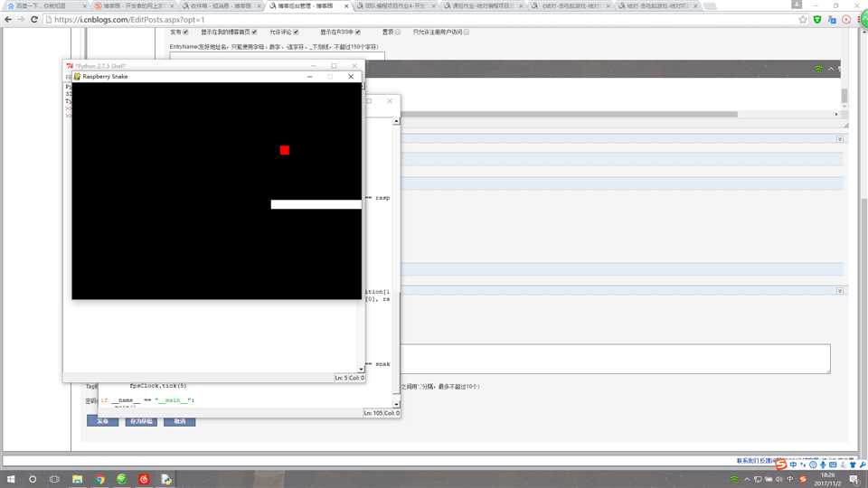
Task: Click the green shield extension icon
Action: tap(817, 19)
